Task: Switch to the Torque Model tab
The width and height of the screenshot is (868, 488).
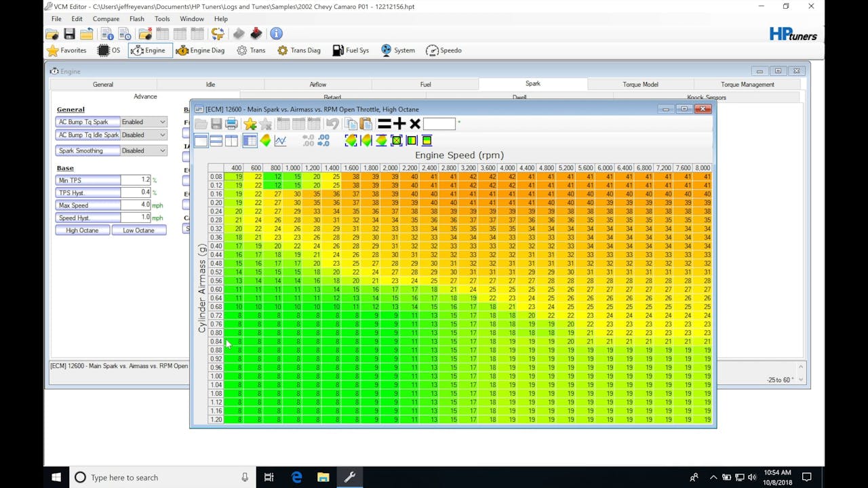Action: [x=640, y=85]
